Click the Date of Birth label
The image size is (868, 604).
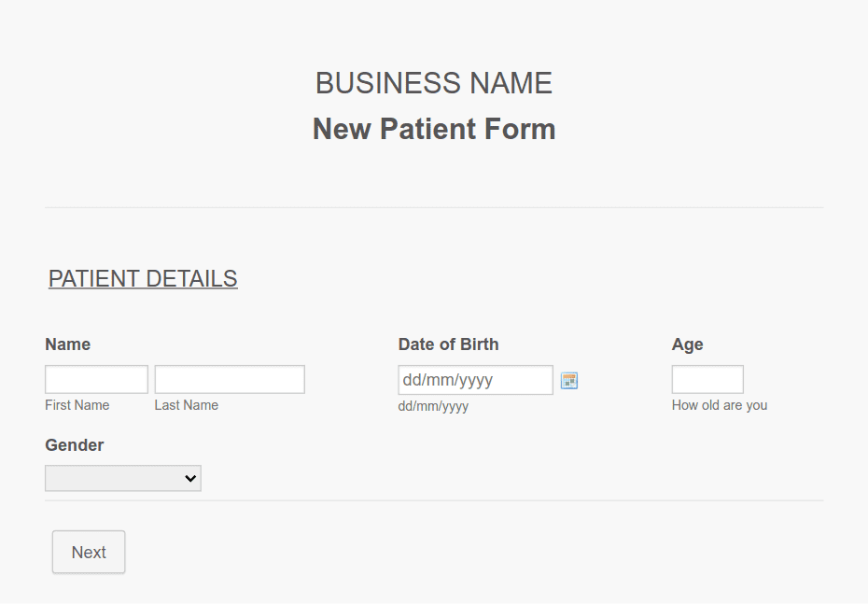[448, 344]
